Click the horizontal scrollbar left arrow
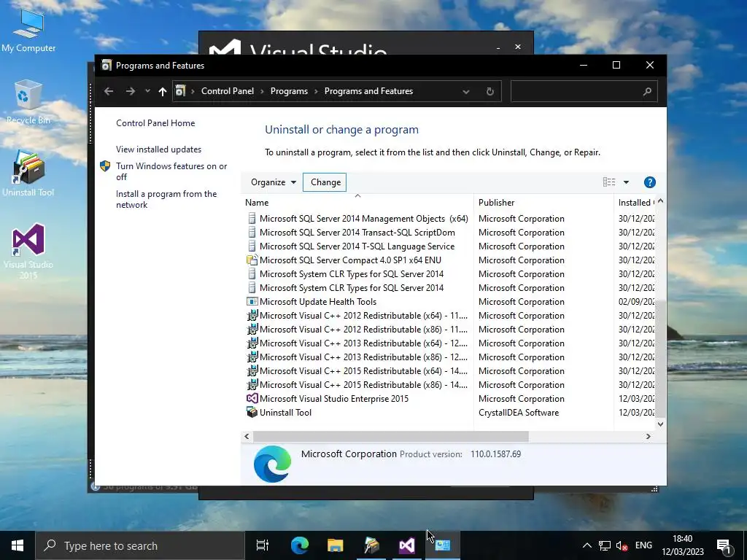Image resolution: width=747 pixels, height=560 pixels. [x=247, y=436]
